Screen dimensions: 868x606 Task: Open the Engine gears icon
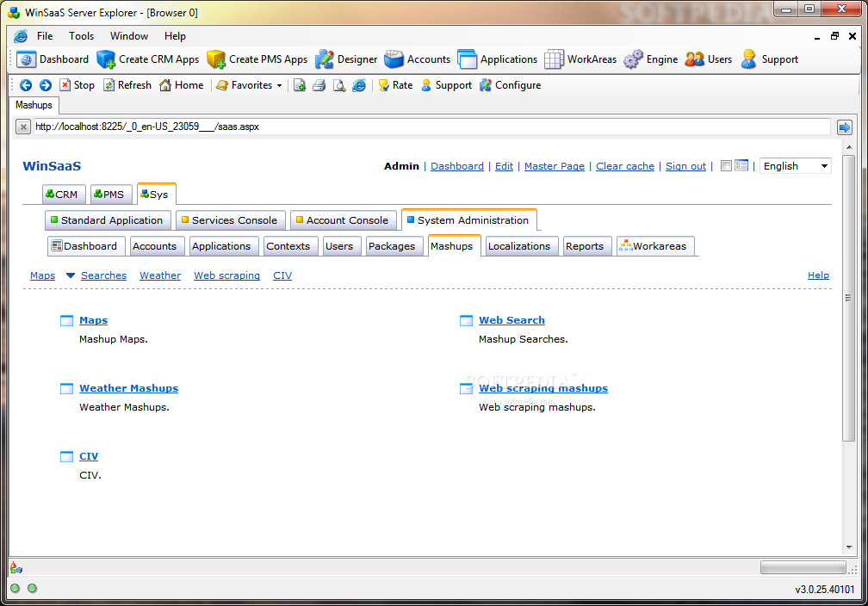633,59
